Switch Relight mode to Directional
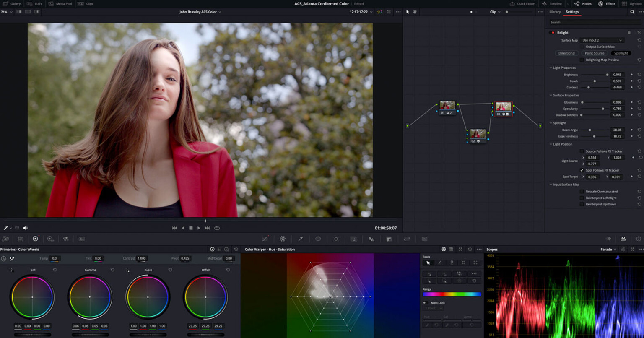This screenshot has width=644, height=338. (x=566, y=53)
